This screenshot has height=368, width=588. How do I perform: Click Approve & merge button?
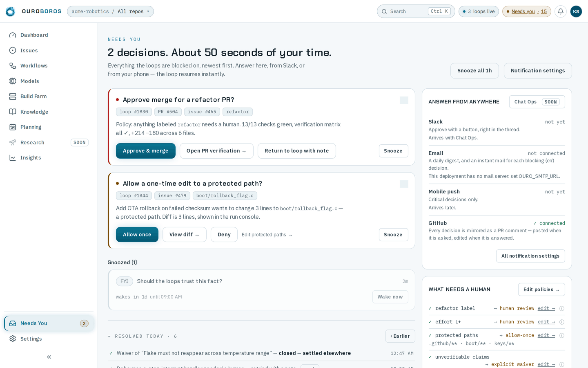pyautogui.click(x=146, y=151)
